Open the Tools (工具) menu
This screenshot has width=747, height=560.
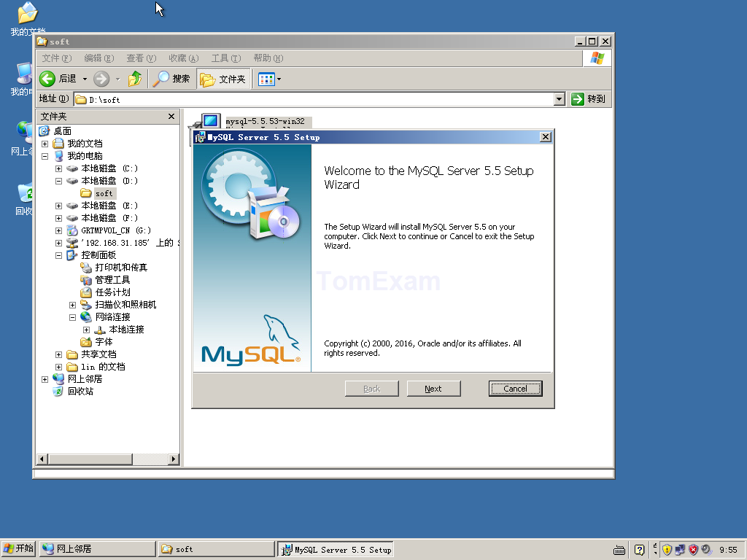(x=226, y=58)
